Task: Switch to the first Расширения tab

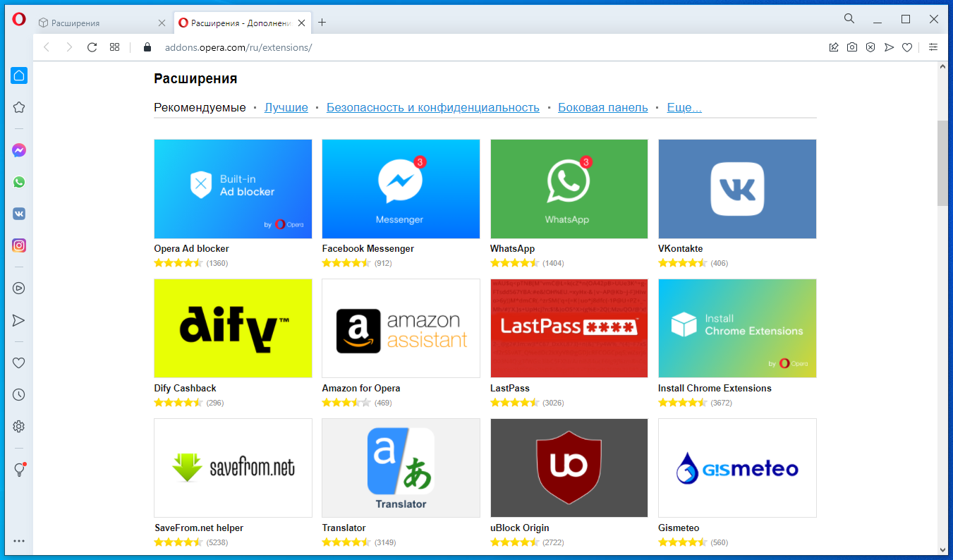Action: 102,23
